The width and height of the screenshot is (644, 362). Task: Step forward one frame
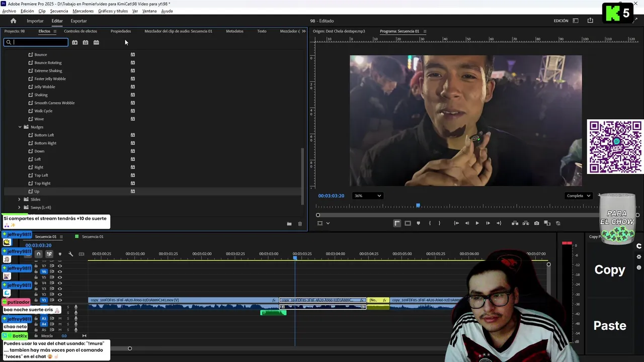(488, 223)
